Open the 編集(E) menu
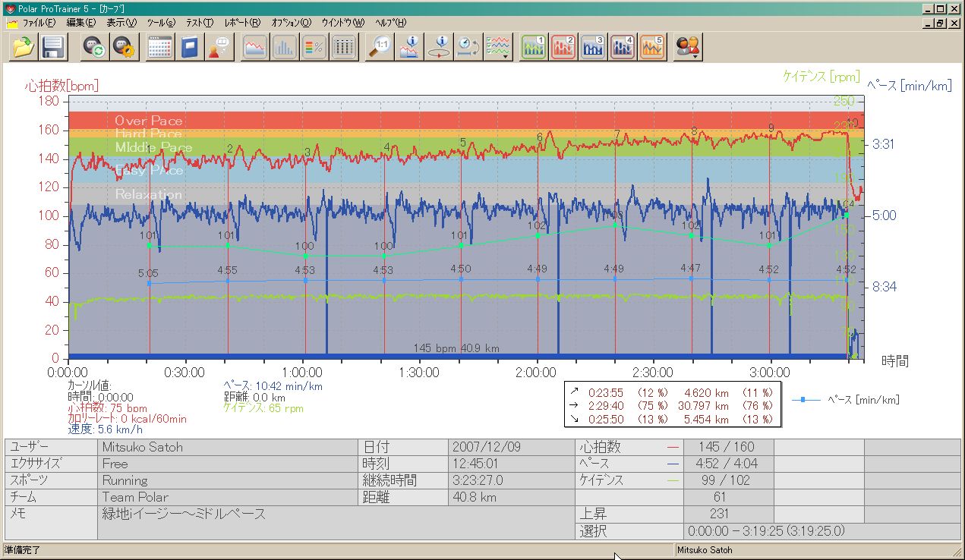This screenshot has width=965, height=560. [81, 23]
